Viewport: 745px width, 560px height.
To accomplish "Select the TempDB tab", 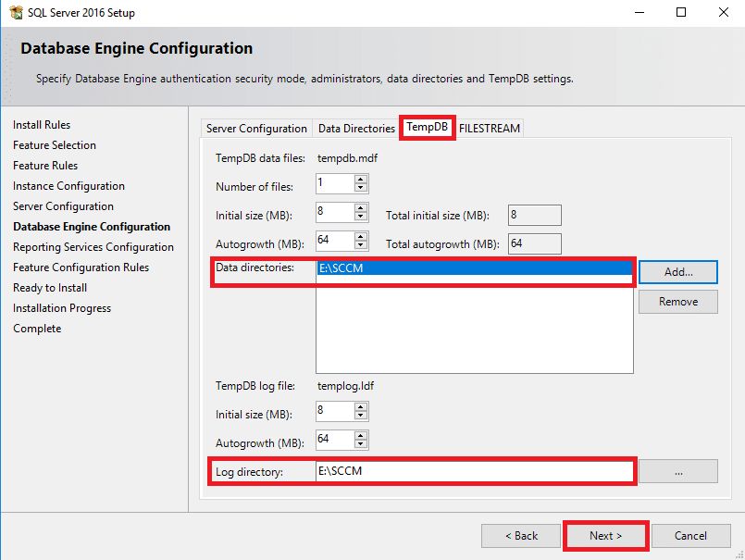I will click(x=428, y=127).
